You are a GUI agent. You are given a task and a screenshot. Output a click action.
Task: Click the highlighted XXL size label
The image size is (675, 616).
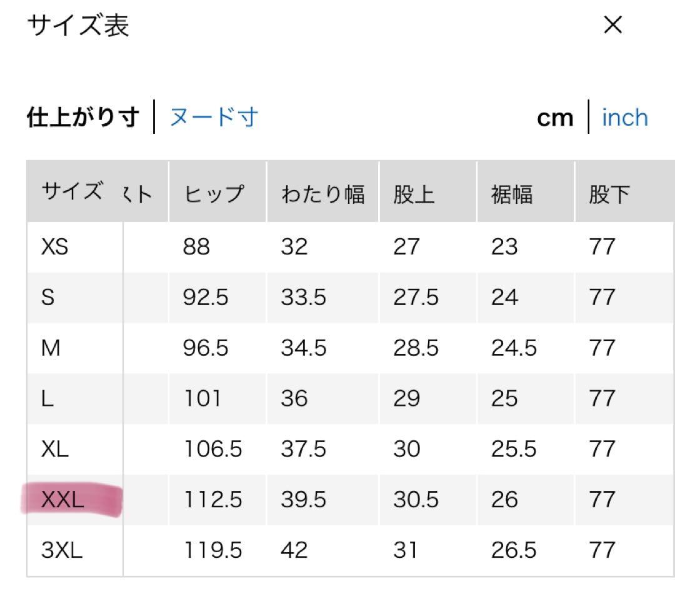62,500
